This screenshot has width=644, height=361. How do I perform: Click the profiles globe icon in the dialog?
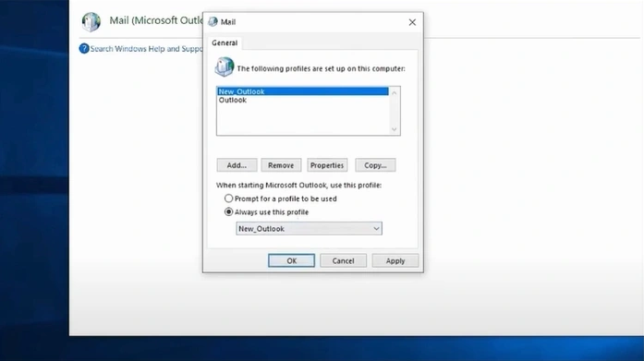click(225, 66)
